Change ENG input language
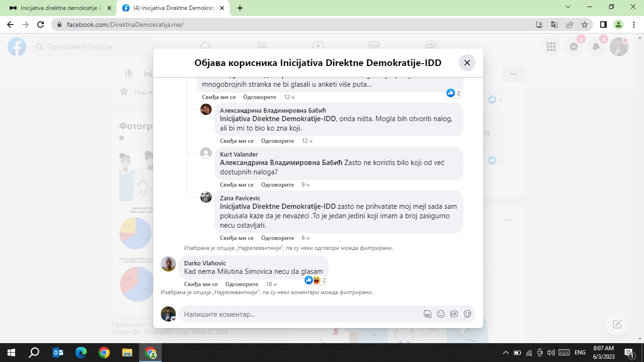The height and width of the screenshot is (362, 644). [580, 353]
